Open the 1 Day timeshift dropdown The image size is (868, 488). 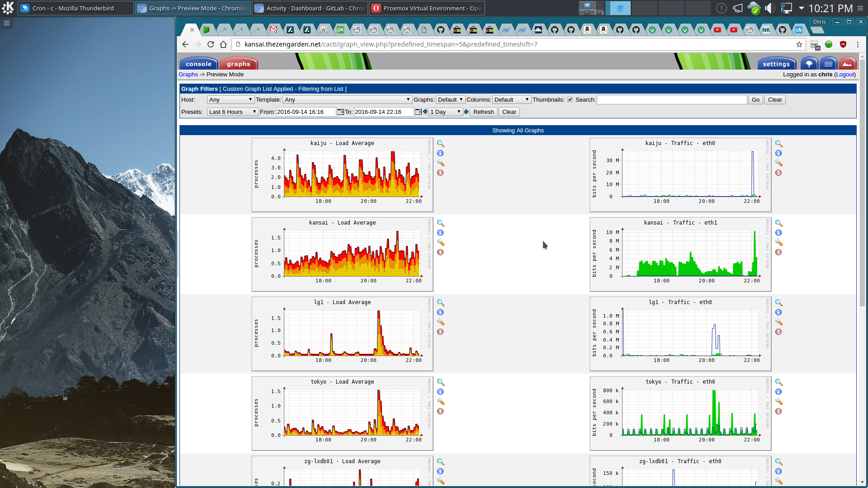(x=446, y=112)
